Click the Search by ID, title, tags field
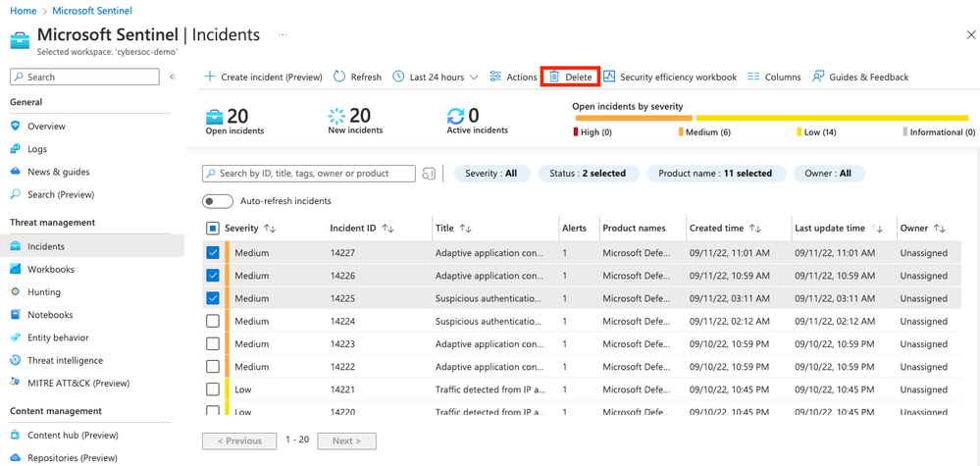980x466 pixels. click(x=309, y=174)
